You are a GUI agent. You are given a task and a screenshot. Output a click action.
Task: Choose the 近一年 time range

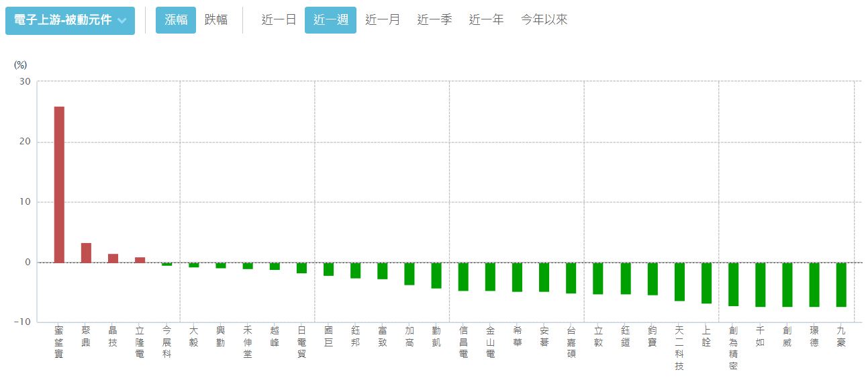486,20
